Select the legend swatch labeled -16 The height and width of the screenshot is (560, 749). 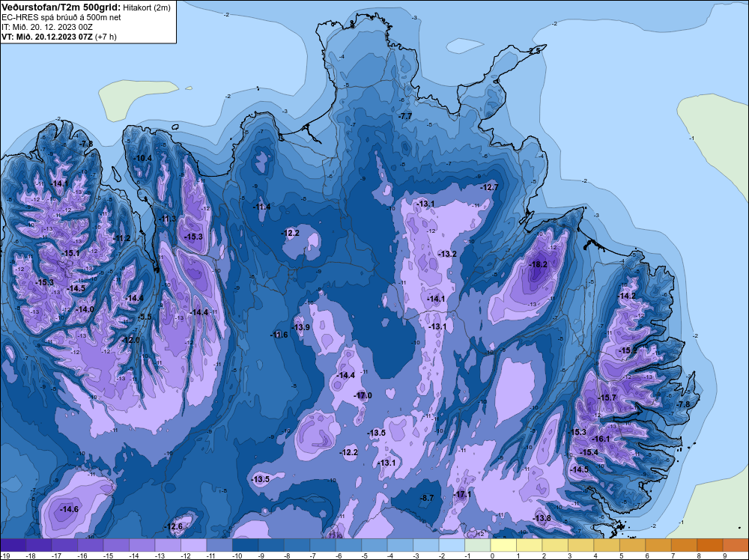(91, 545)
